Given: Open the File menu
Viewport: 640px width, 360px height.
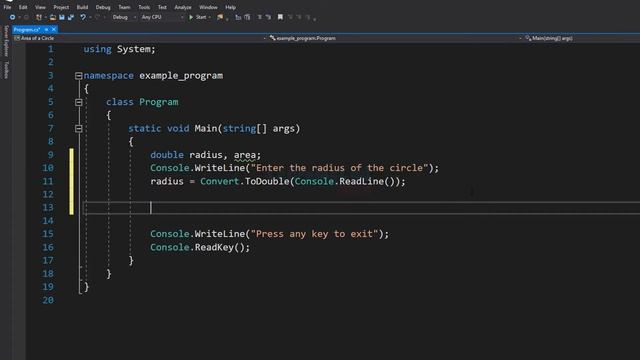Looking at the screenshot, I should point(7,7).
